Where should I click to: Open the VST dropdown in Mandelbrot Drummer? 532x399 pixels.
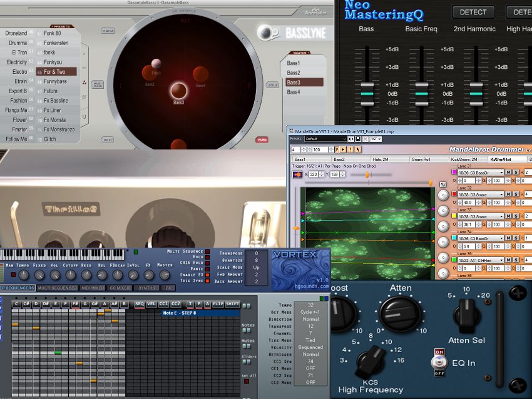[376, 139]
